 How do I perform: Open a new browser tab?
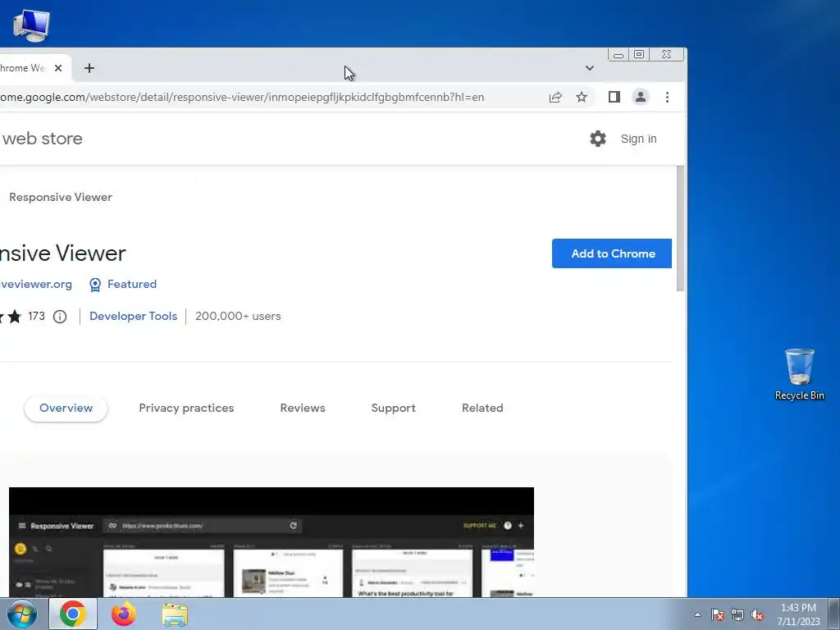point(89,68)
